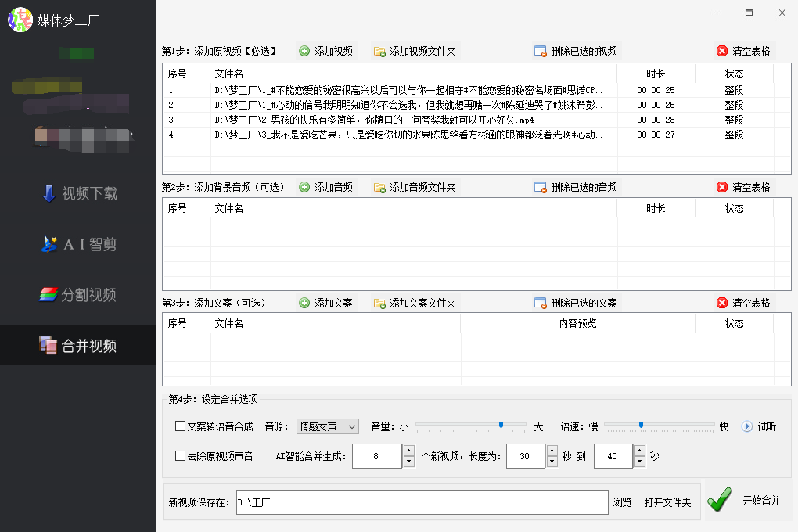The height and width of the screenshot is (532, 798).
Task: Minimize the 媒体梦工厂 window
Action: point(717,13)
